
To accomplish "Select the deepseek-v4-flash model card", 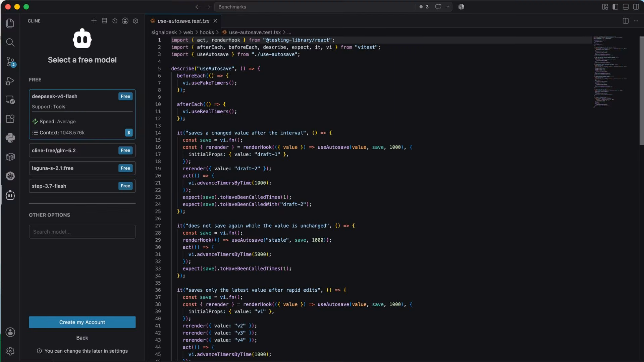I will click(x=82, y=114).
